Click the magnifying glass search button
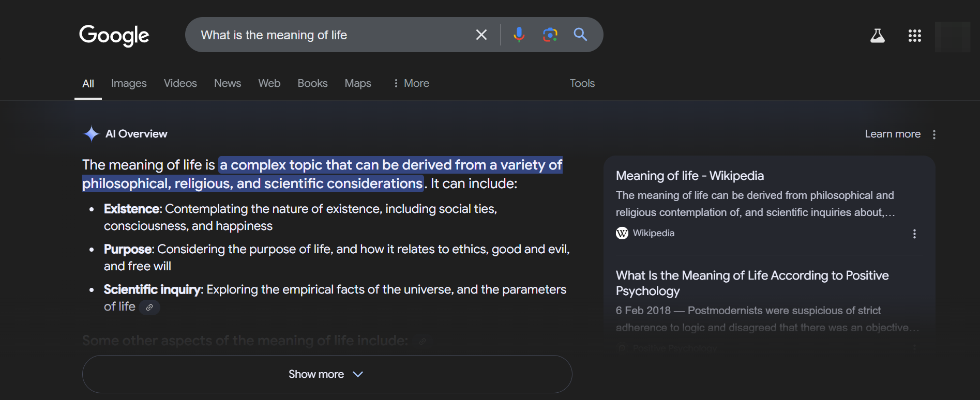 (580, 35)
